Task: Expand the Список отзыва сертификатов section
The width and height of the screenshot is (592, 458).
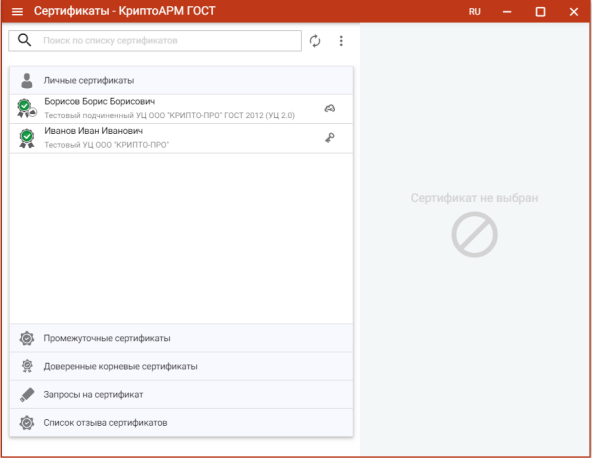Action: [x=181, y=423]
